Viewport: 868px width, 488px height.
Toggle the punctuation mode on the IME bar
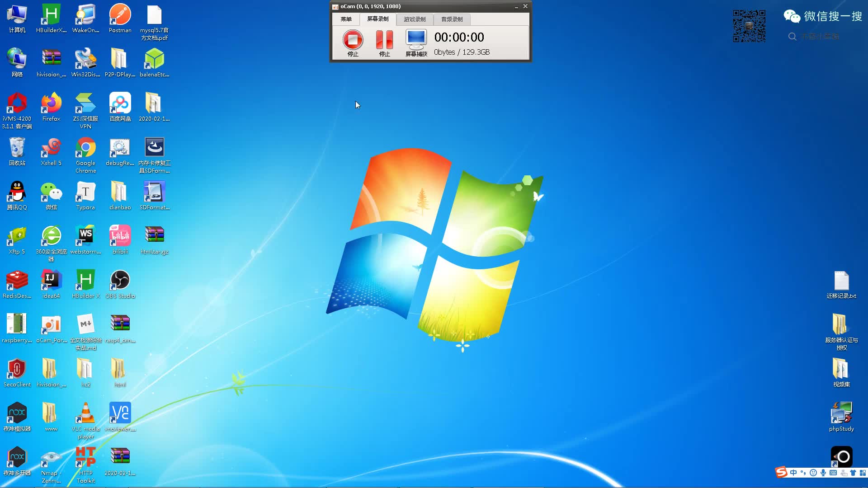coord(803,473)
